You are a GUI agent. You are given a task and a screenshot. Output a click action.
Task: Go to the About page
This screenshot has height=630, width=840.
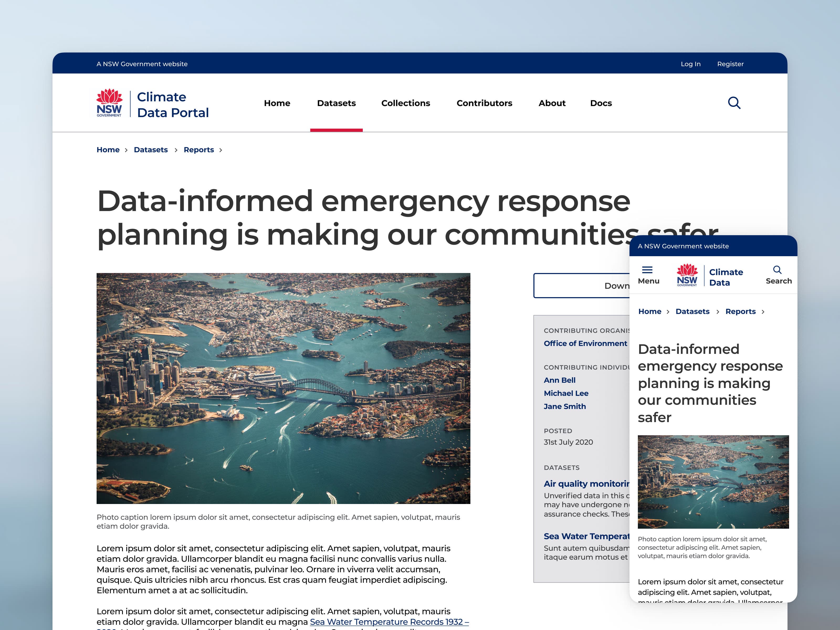pos(552,103)
